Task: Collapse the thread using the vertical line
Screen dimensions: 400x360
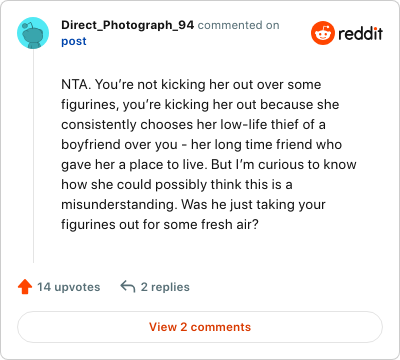Action: [x=33, y=156]
